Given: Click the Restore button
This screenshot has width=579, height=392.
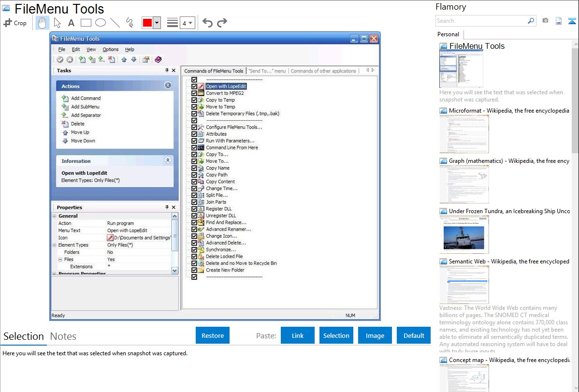Looking at the screenshot, I should 213,335.
